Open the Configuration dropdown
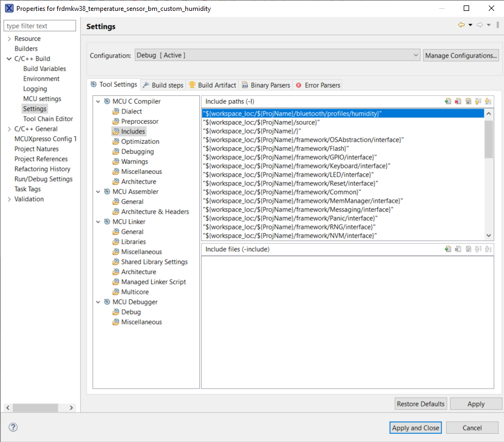Screen dimensions: 504x442 coord(416,55)
